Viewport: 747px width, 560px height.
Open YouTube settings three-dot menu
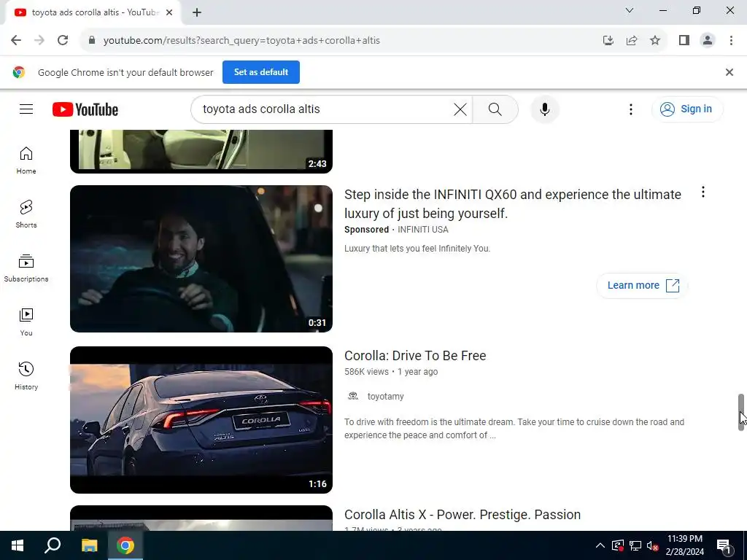click(630, 109)
